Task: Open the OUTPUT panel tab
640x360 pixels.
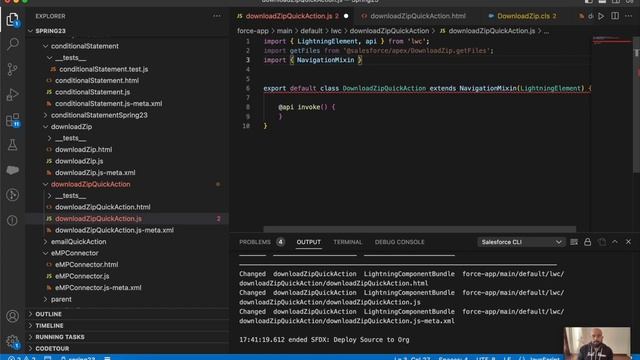Action: coord(309,242)
